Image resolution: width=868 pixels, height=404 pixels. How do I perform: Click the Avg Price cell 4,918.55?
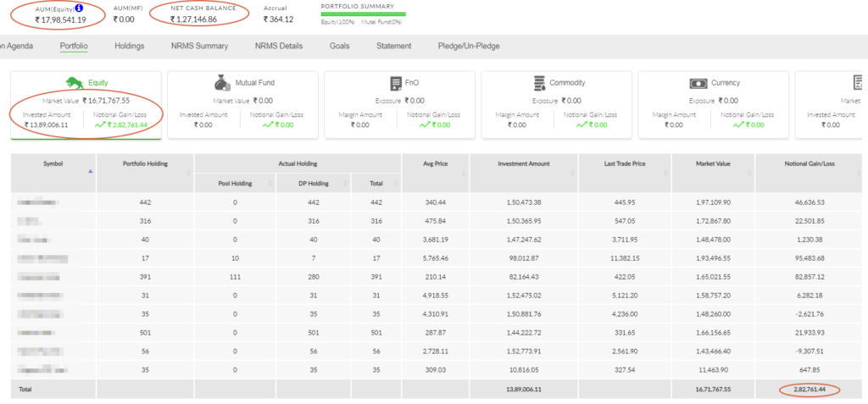point(436,296)
